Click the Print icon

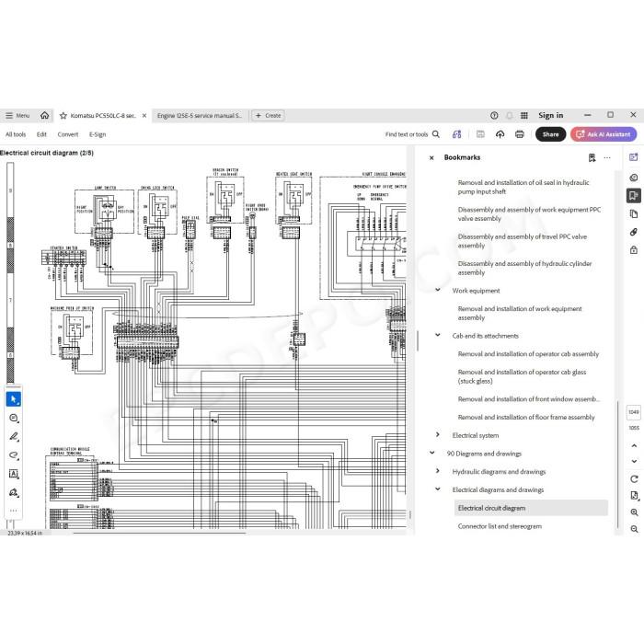520,134
